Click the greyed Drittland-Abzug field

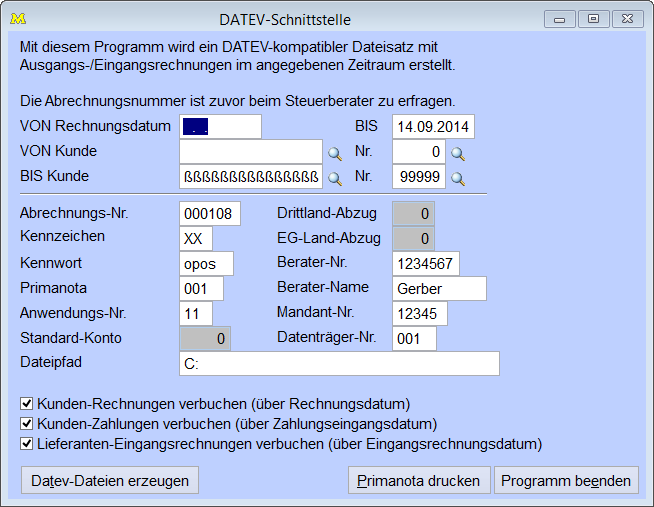(x=413, y=213)
